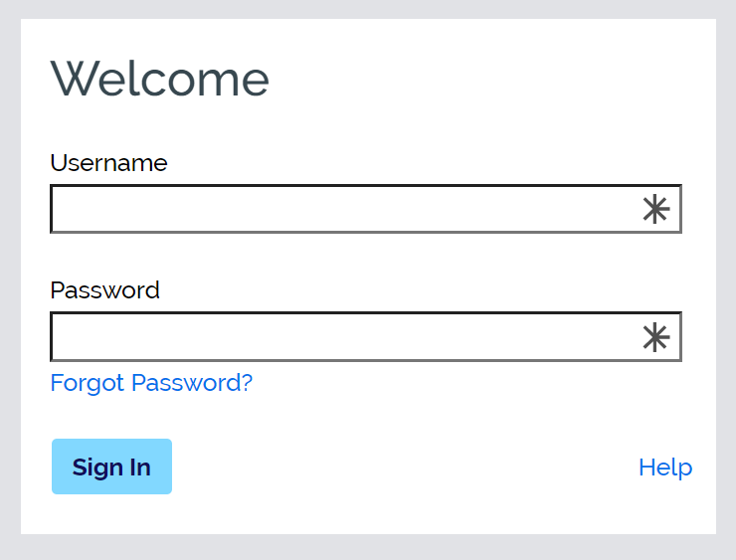This screenshot has width=736, height=560.
Task: Click the light blue Sign In button
Action: (x=111, y=467)
